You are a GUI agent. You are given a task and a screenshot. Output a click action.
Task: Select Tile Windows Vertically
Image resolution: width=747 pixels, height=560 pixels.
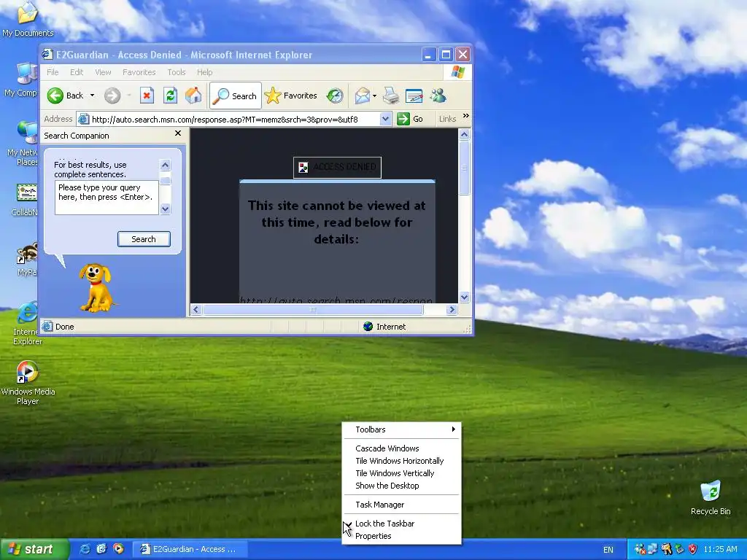(402, 473)
